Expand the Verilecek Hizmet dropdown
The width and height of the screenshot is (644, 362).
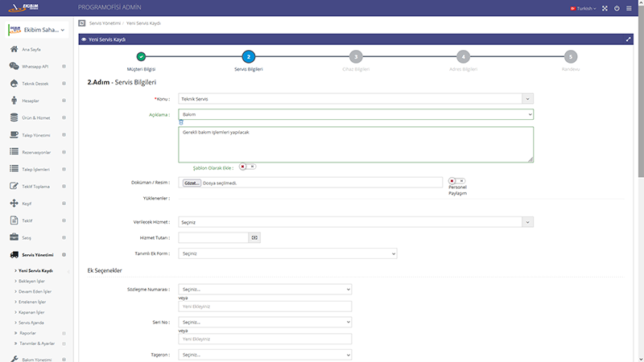(356, 221)
